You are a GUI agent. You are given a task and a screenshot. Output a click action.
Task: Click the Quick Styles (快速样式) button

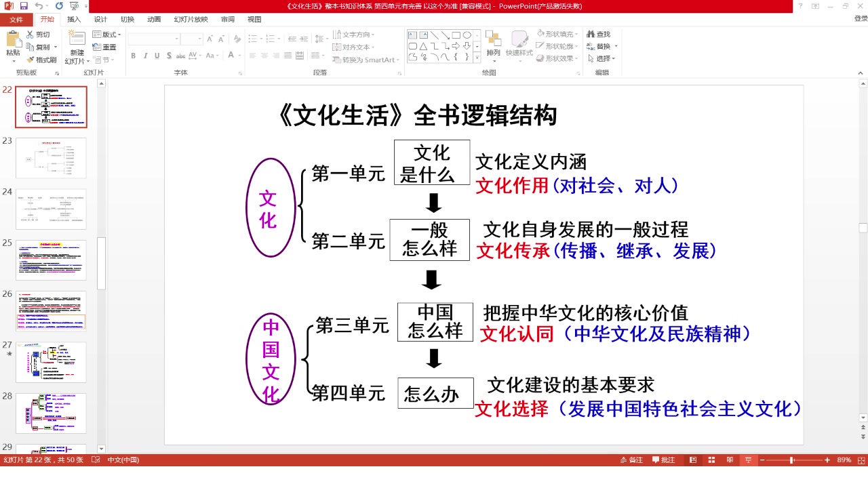[x=519, y=47]
